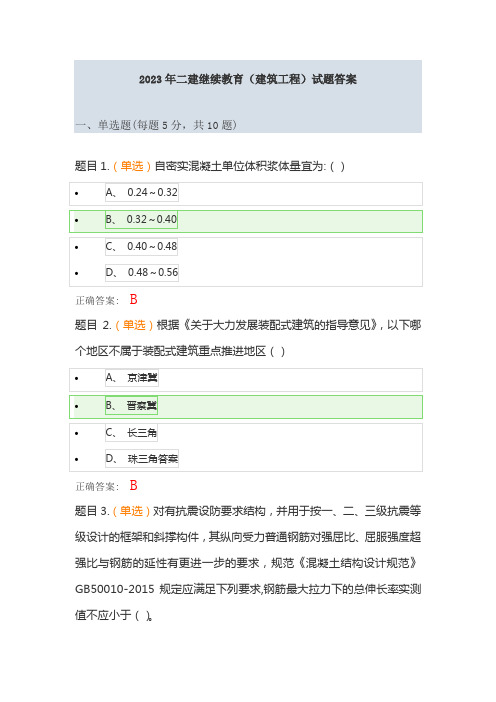Click red answer B under question 1
Viewport: 496px width, 702px height.
coord(133,300)
